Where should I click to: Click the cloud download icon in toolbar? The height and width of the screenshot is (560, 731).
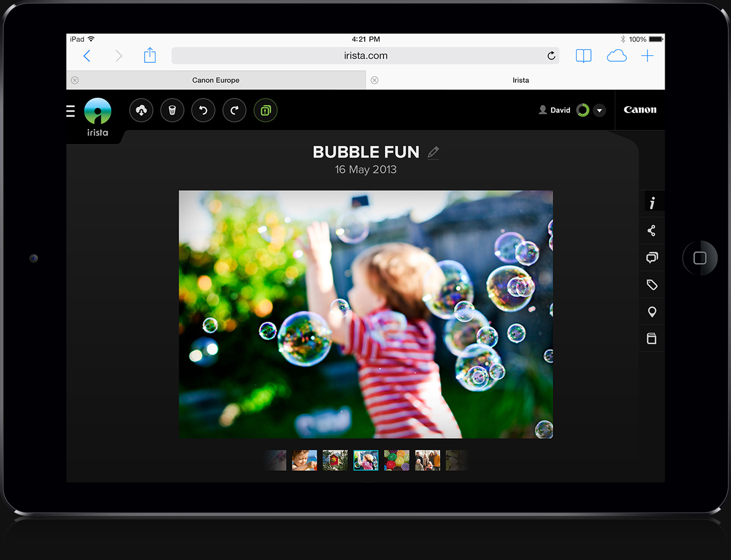141,110
